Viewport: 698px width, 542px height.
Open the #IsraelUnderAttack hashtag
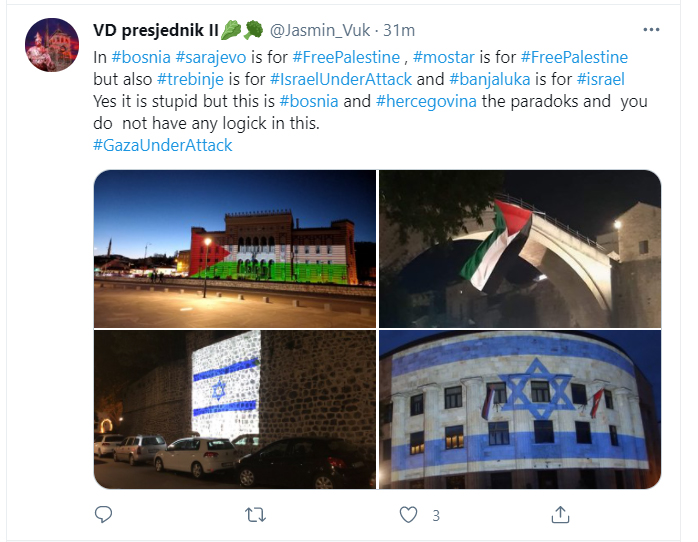(x=341, y=79)
